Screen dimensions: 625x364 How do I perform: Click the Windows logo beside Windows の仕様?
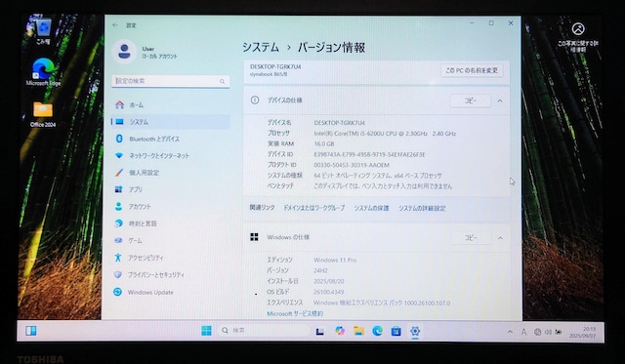pyautogui.click(x=254, y=237)
